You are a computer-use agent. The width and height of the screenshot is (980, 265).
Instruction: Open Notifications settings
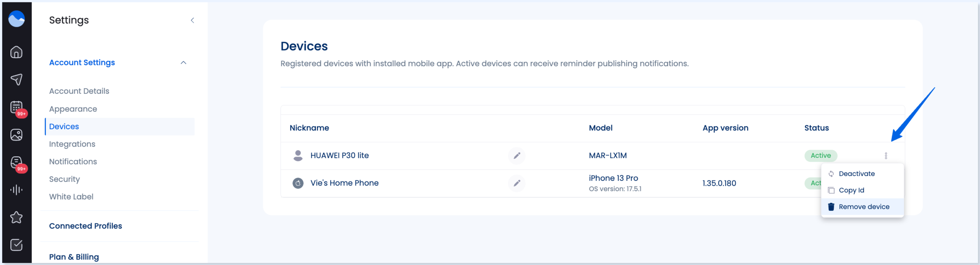point(73,162)
